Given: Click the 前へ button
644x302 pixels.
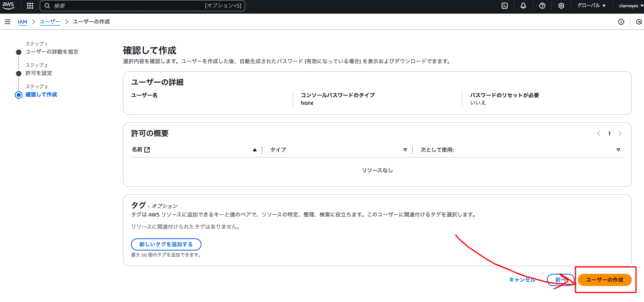Looking at the screenshot, I should point(561,280).
